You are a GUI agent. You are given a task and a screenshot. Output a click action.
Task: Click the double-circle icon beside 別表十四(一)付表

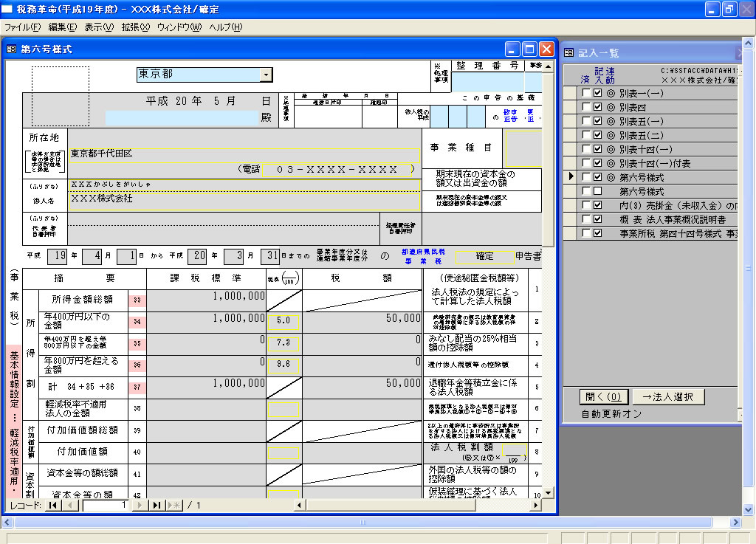611,163
